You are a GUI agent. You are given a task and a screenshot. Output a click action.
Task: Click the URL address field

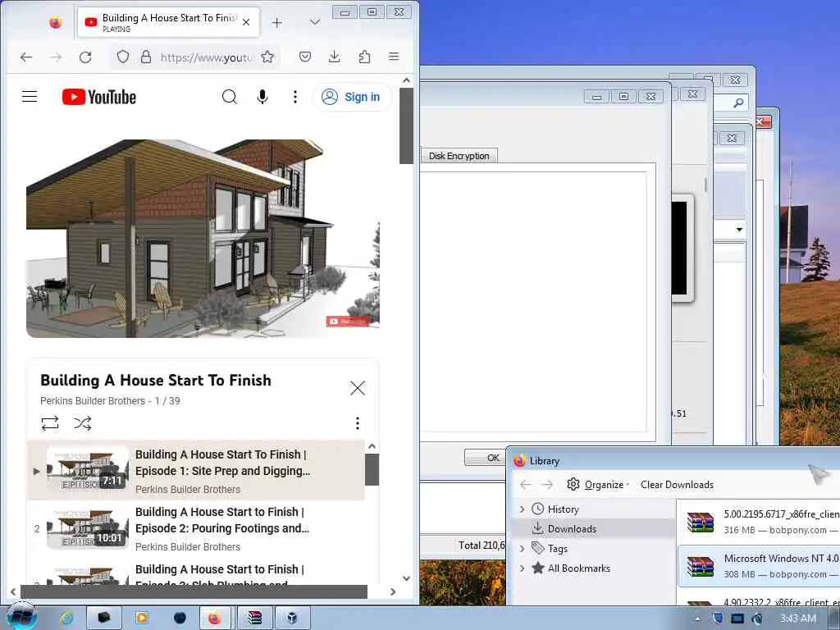pyautogui.click(x=206, y=57)
